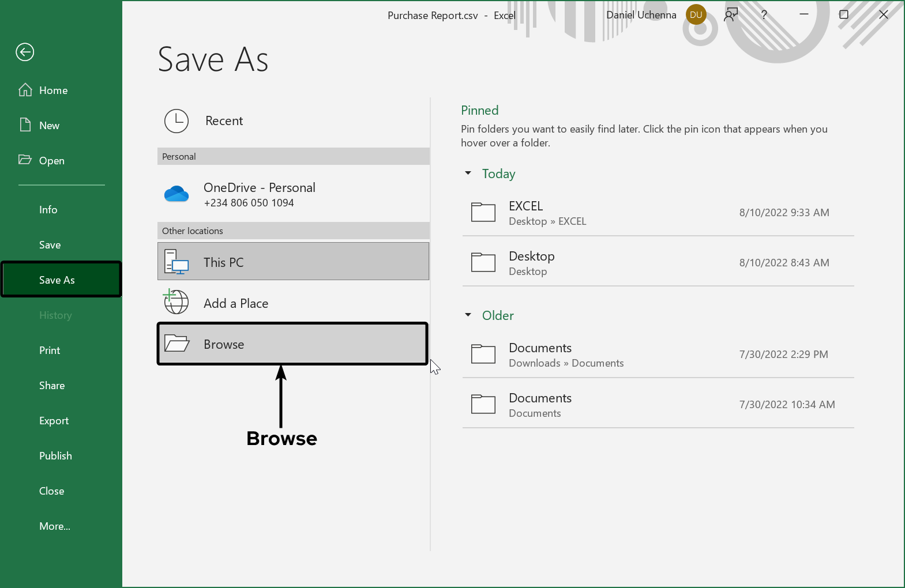Click the Add a Place globe icon
Screen dimensions: 905x588
(x=176, y=302)
